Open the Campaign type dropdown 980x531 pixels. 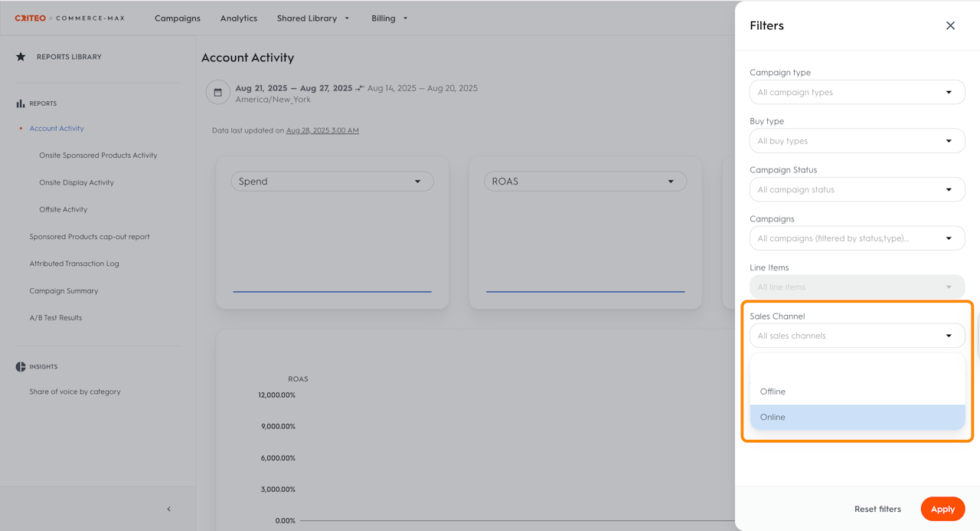tap(857, 93)
